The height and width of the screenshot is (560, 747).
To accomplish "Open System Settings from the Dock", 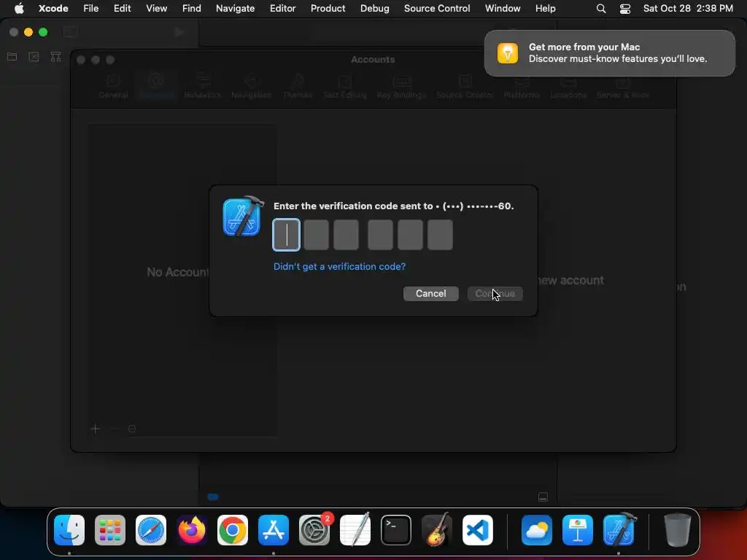I will pyautogui.click(x=314, y=530).
